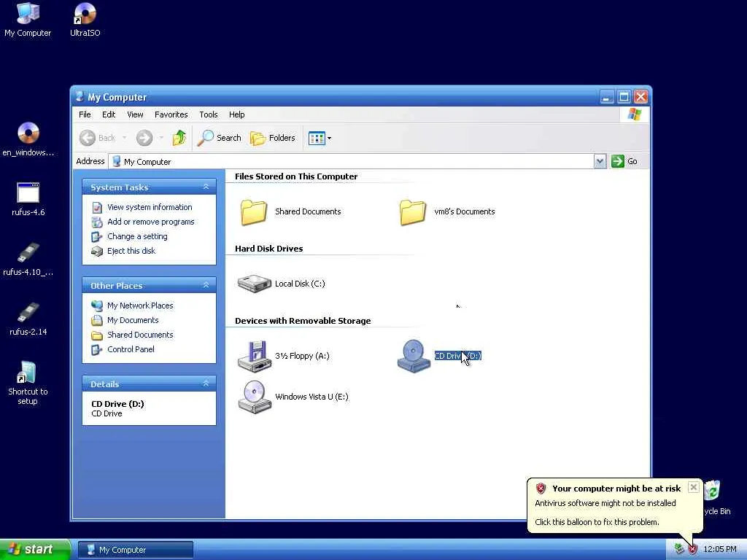This screenshot has height=560, width=747.
Task: Close the security warning balloon
Action: pos(694,487)
